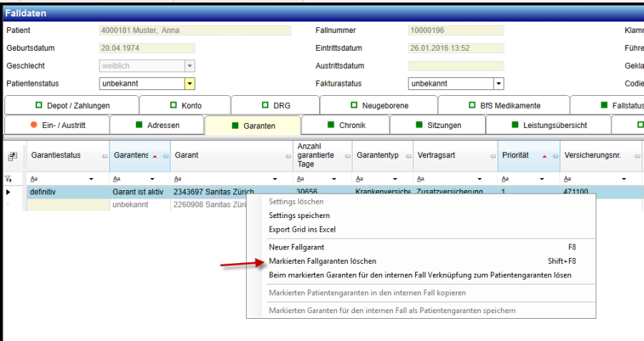Open Priorität filter dropdown

click(542, 179)
